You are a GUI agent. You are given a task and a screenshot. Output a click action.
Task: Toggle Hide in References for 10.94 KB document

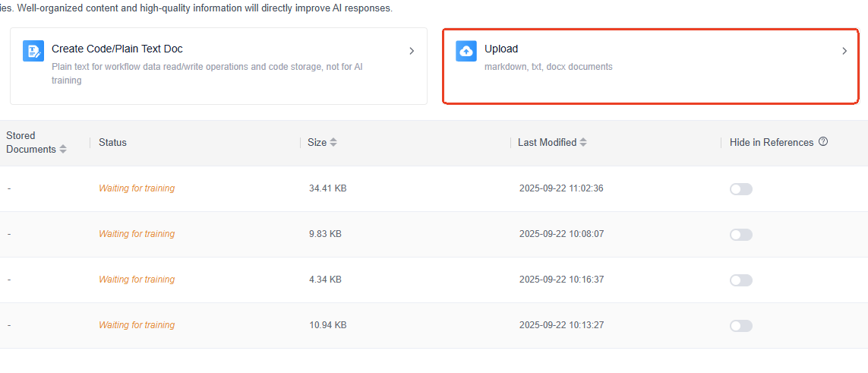coord(740,326)
